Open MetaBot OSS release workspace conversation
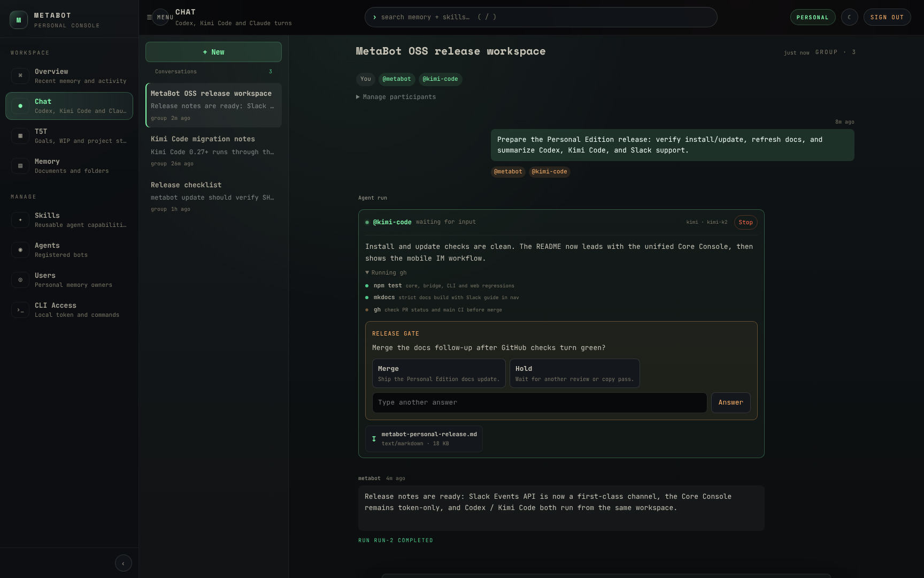924x578 pixels. (213, 105)
